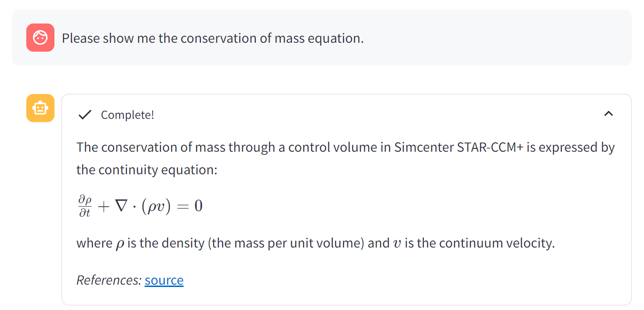This screenshot has width=644, height=310.
Task: Open the source reference link
Action: [x=164, y=280]
